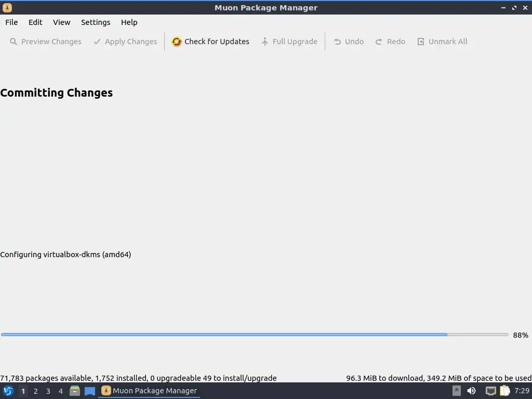532x399 pixels.
Task: Click the blue show desktop taskbar icon
Action: tap(90, 391)
